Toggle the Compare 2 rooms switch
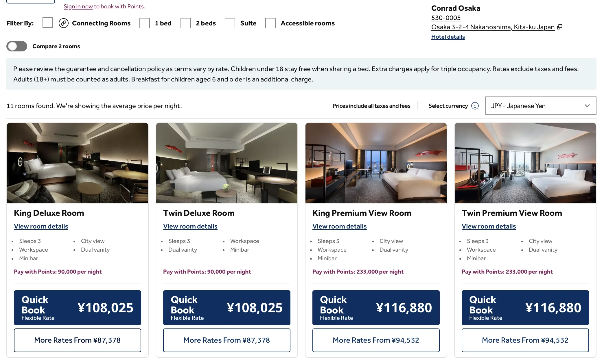 click(17, 46)
